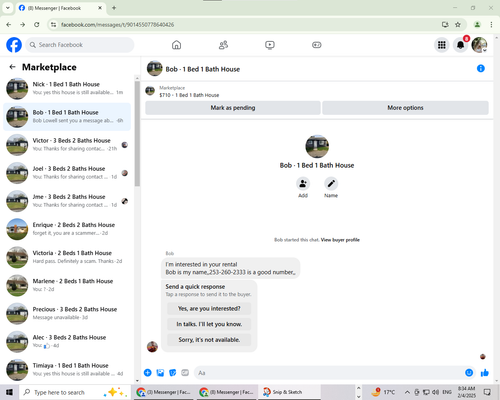Viewport: 500px width, 400px height.
Task: Open Timiaya - 1 Bed 1 Bath House chat
Action: point(67,370)
